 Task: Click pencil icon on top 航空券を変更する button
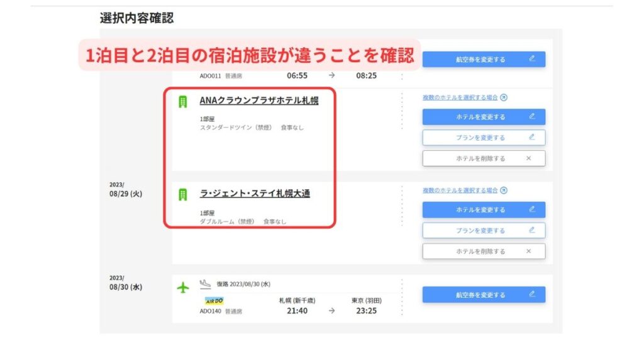[x=532, y=58]
